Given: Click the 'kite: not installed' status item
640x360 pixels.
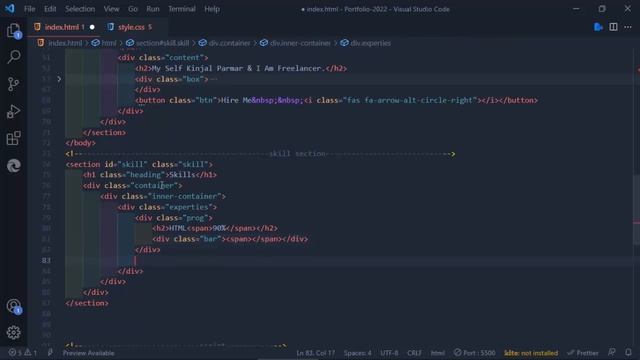Looking at the screenshot, I should pos(531,353).
